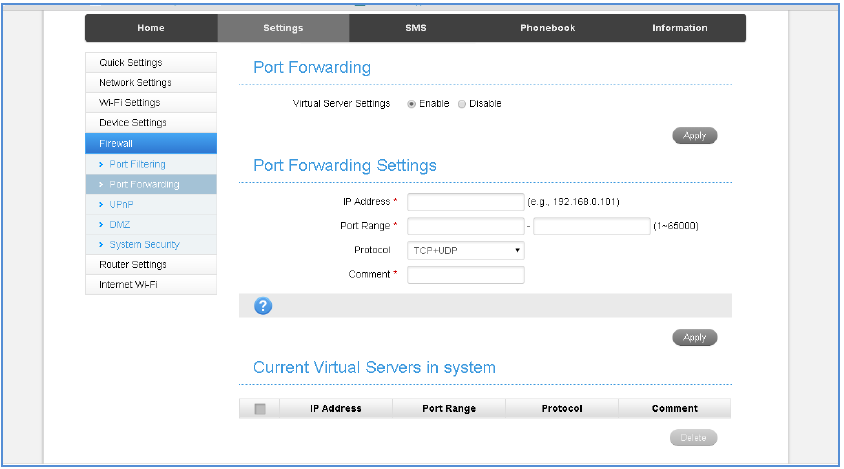Click Apply under Port Forwarding Settings
The image size is (844, 469).
(x=694, y=338)
